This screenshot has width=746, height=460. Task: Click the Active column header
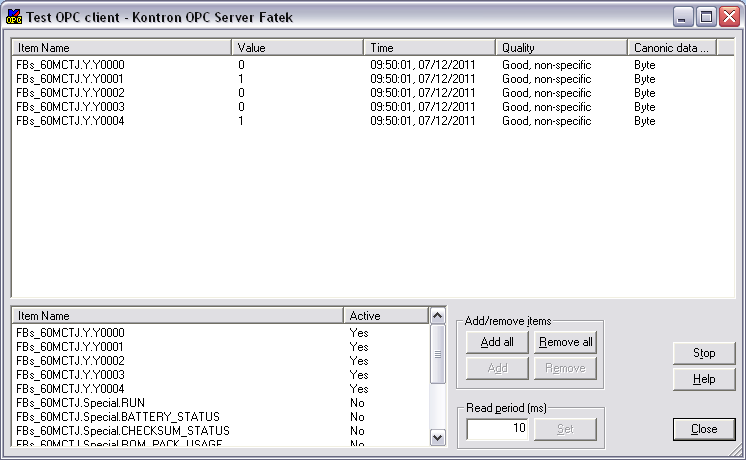386,315
